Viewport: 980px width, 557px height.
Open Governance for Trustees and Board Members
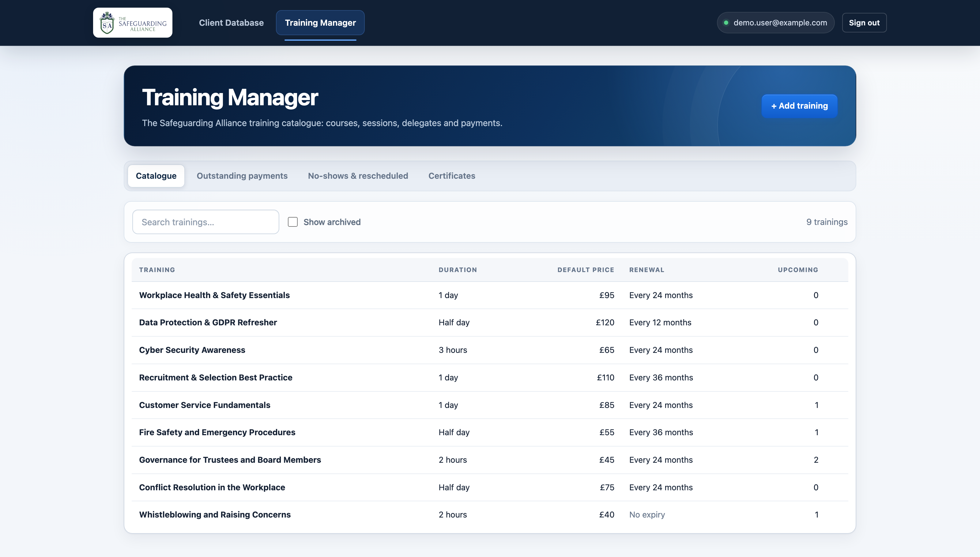pos(230,460)
